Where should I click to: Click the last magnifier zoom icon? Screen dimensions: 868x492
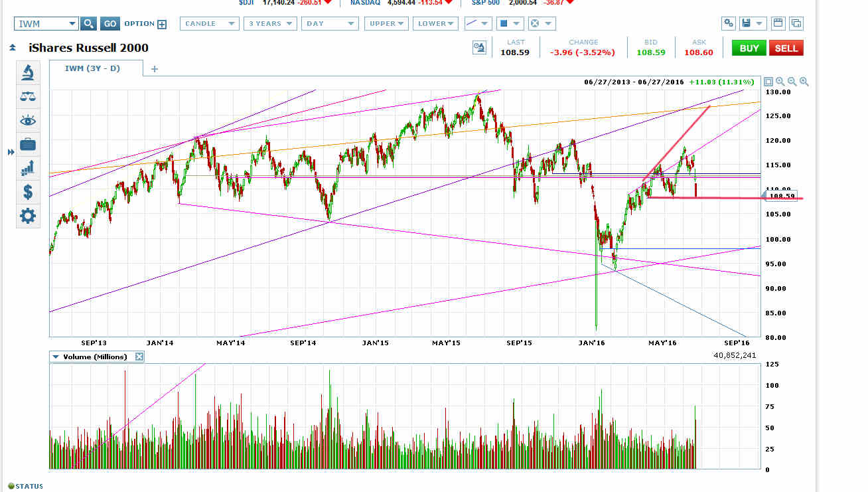point(804,82)
